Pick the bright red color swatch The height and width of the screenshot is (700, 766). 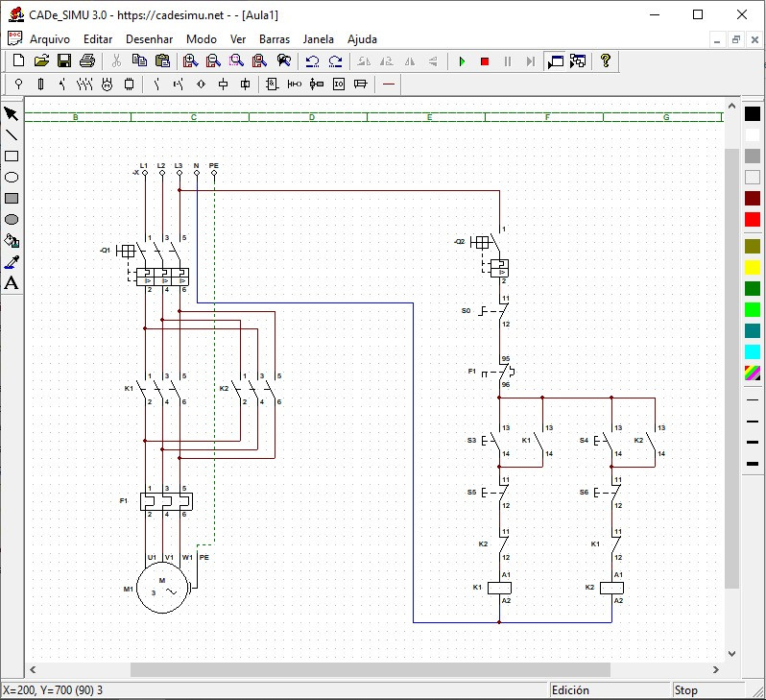(753, 219)
